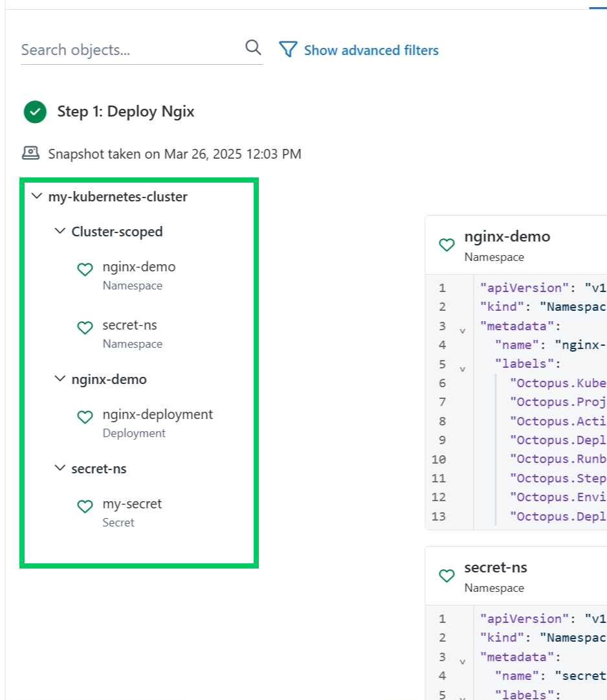The width and height of the screenshot is (607, 700).
Task: Click heart icon on nginx-demo manifest card
Action: click(x=447, y=245)
